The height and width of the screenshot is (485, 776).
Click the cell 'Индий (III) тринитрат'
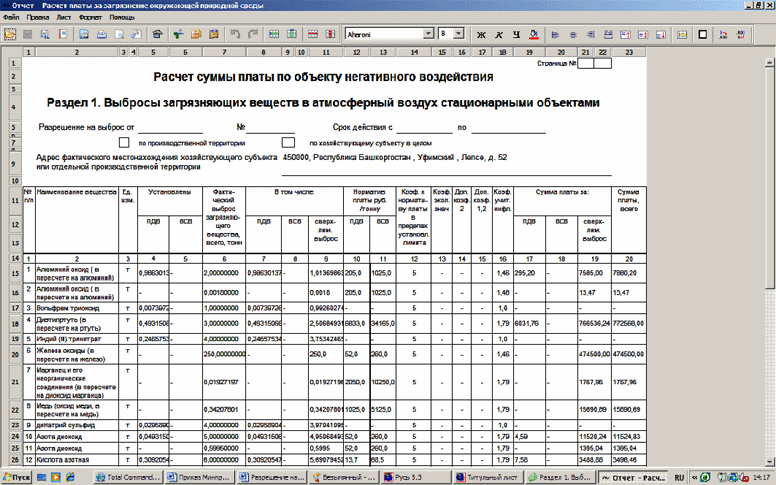coord(77,339)
